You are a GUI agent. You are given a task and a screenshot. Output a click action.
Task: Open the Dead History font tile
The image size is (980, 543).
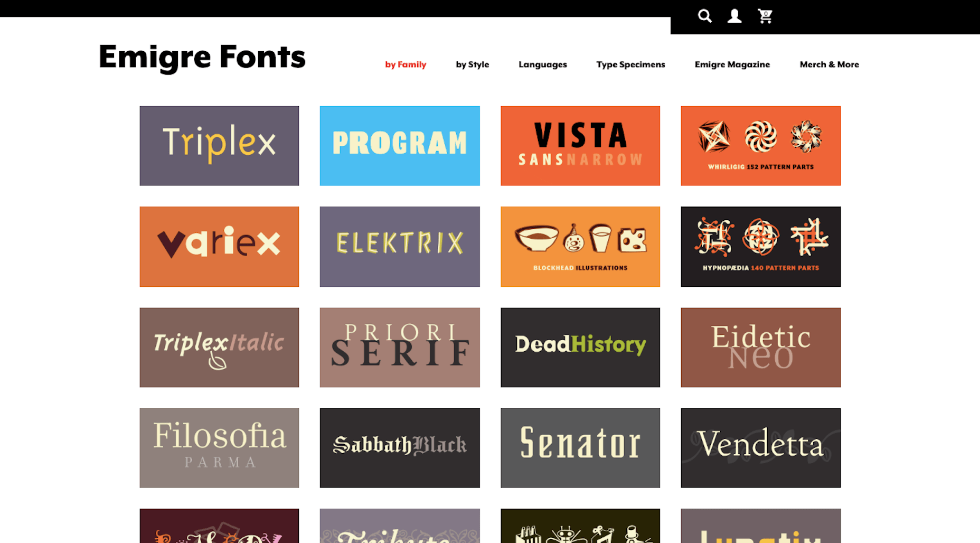click(x=580, y=348)
